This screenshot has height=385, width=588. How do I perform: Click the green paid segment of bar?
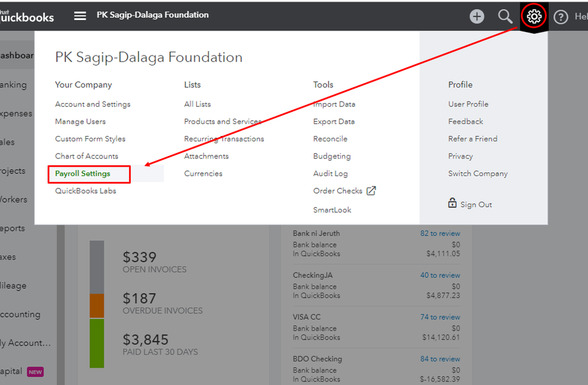coord(97,343)
